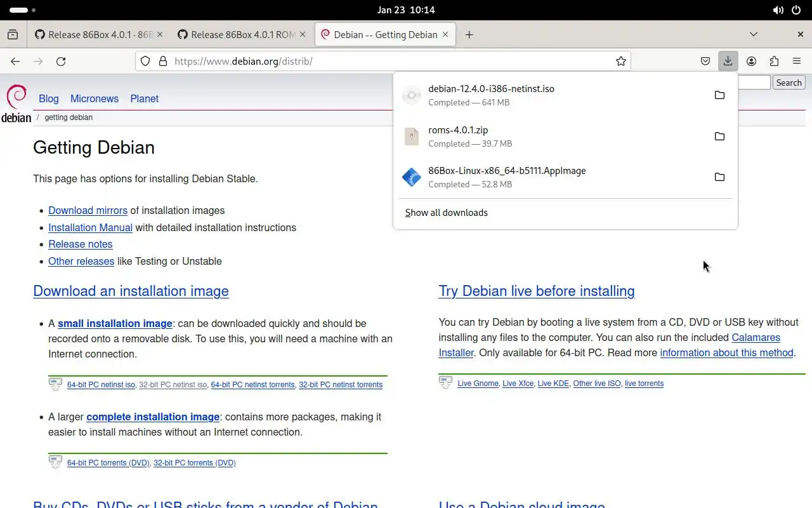Click the Activities workspace indicator
The height and width of the screenshot is (508, 812).
tap(23, 10)
